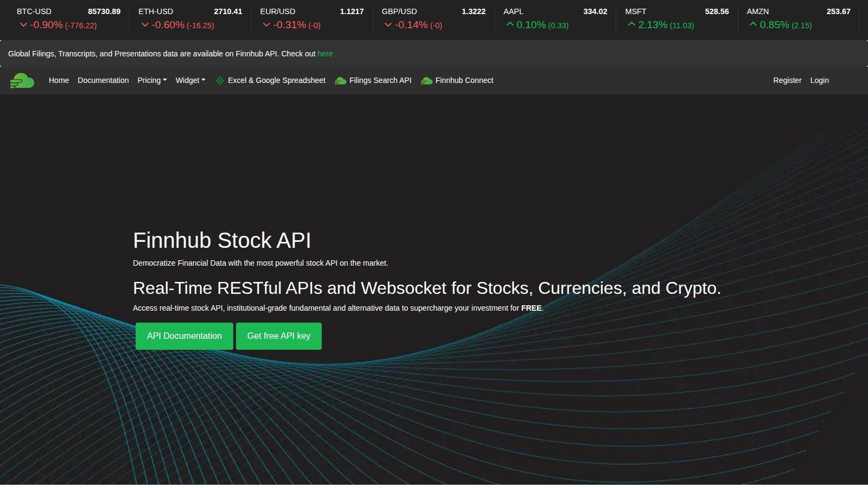Click the Filings Search API cloud icon
Viewport: 868px width, 488px height.
click(x=341, y=81)
